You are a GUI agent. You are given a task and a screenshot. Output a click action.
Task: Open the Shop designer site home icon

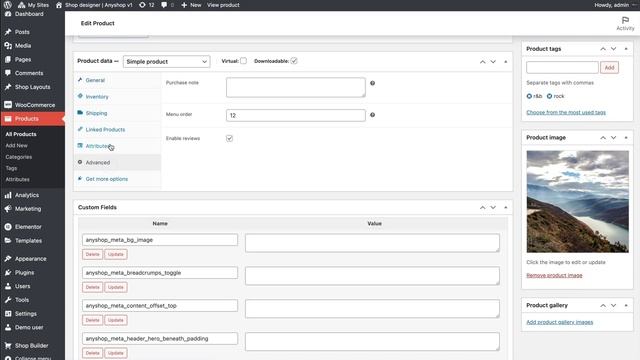click(x=59, y=5)
